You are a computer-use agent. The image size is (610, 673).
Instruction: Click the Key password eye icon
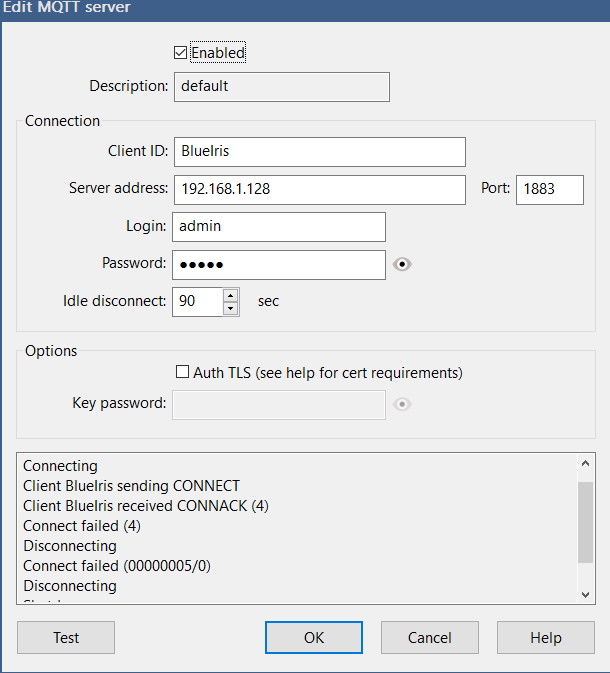(x=403, y=405)
